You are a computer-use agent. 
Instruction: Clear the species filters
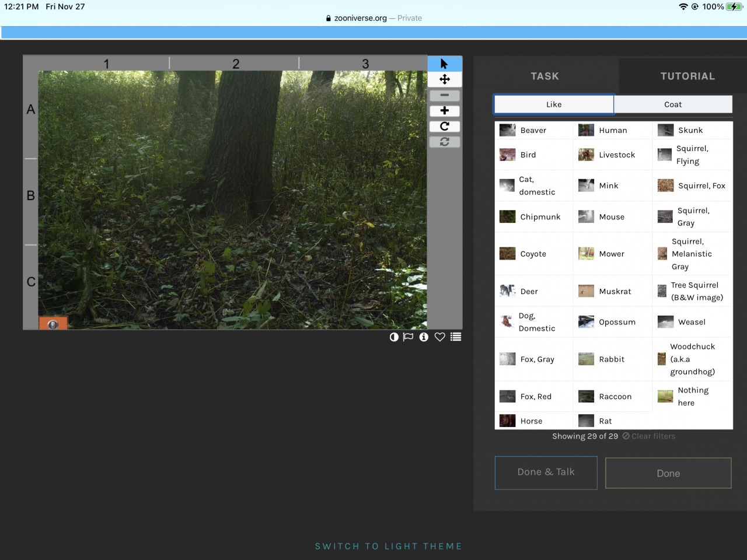coord(649,436)
